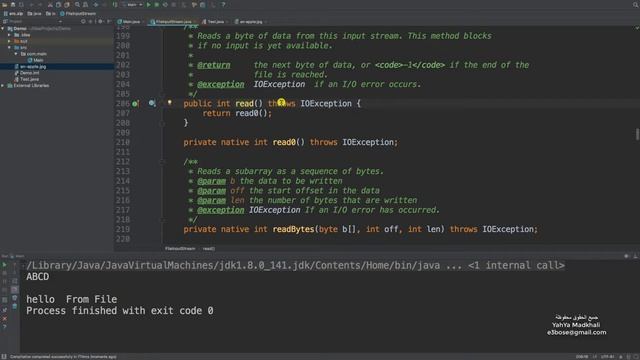Cut using the scissors icon in the toolbar
Screen dimensions: 640x360
click(x=50, y=4)
